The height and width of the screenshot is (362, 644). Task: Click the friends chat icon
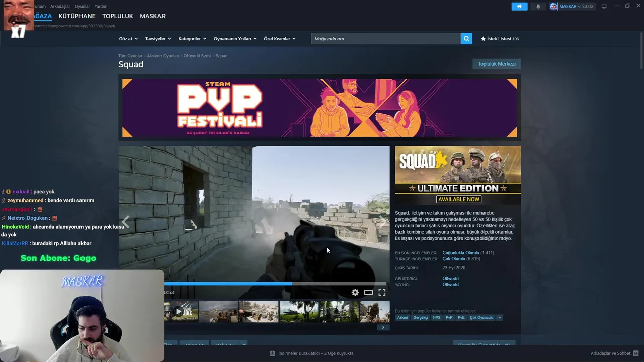tap(636, 353)
